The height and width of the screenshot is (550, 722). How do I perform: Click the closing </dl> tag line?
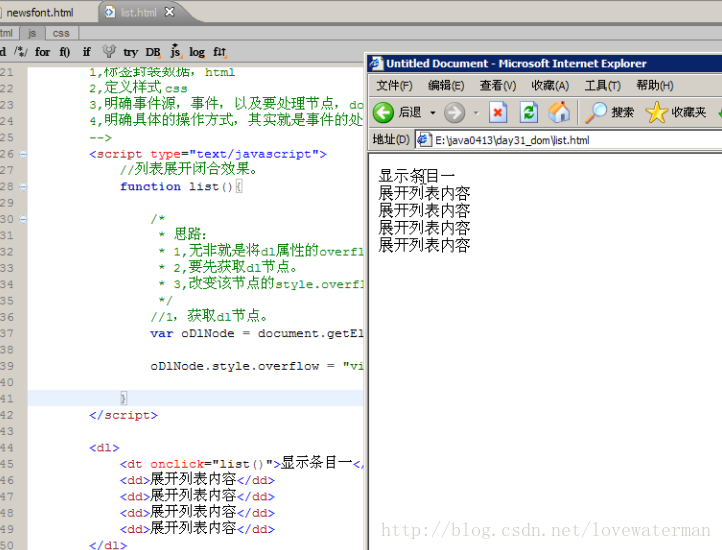[x=108, y=545]
